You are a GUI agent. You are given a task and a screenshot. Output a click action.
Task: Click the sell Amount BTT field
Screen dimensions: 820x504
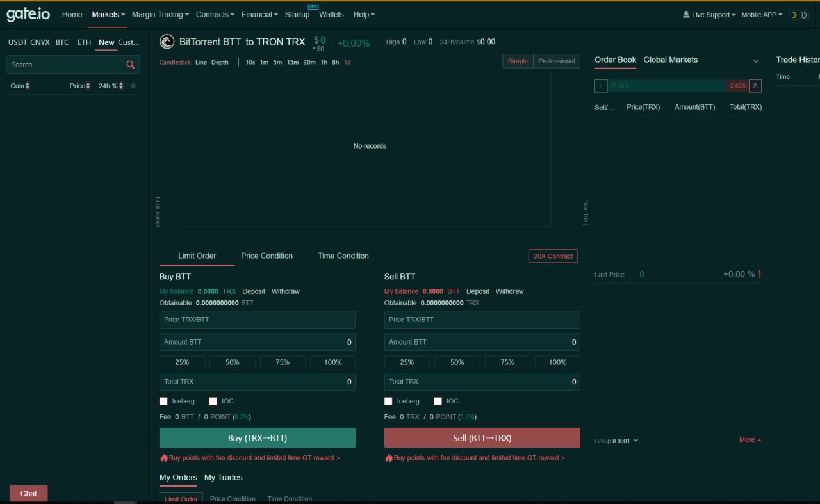482,342
